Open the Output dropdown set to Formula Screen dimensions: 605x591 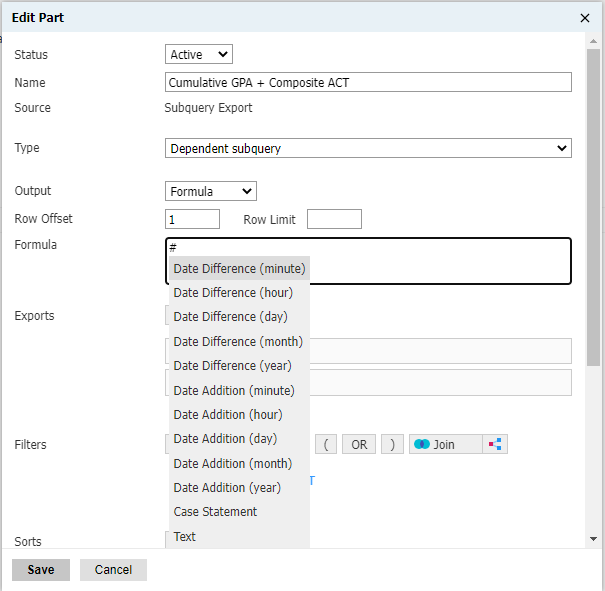(x=210, y=191)
